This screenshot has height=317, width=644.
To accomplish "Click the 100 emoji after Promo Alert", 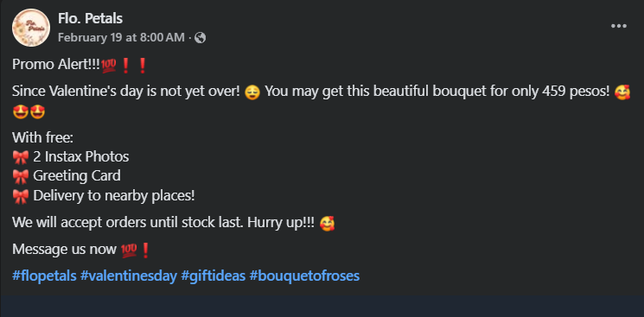I will point(109,65).
